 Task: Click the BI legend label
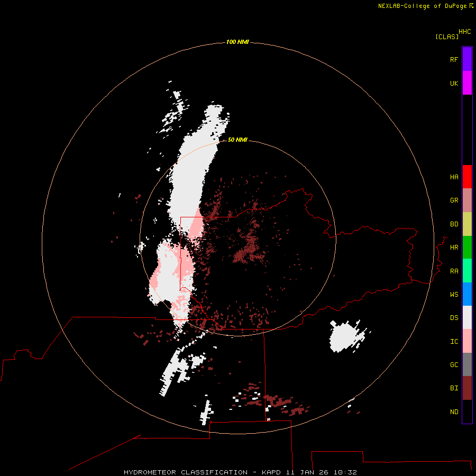[454, 388]
